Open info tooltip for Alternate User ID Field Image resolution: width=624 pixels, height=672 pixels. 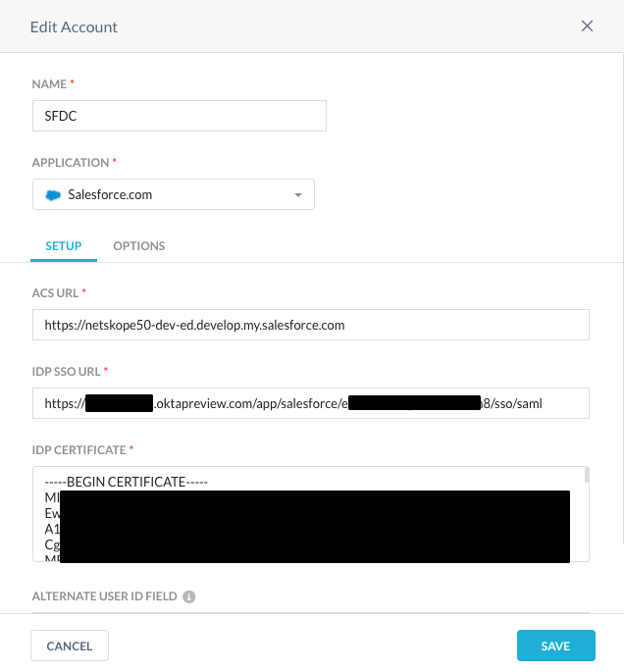[x=189, y=596]
